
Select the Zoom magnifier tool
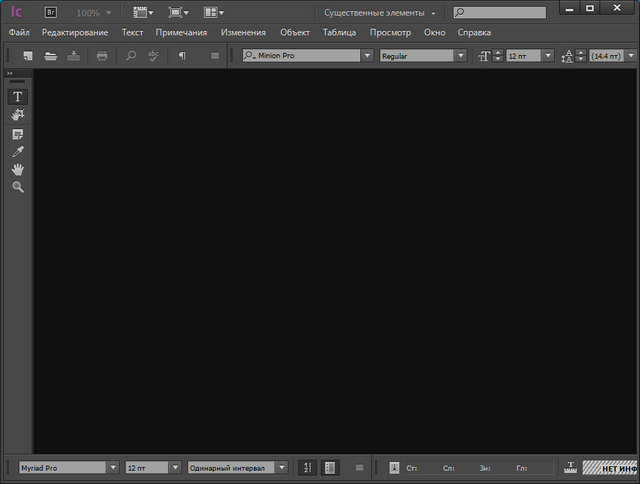coord(17,187)
